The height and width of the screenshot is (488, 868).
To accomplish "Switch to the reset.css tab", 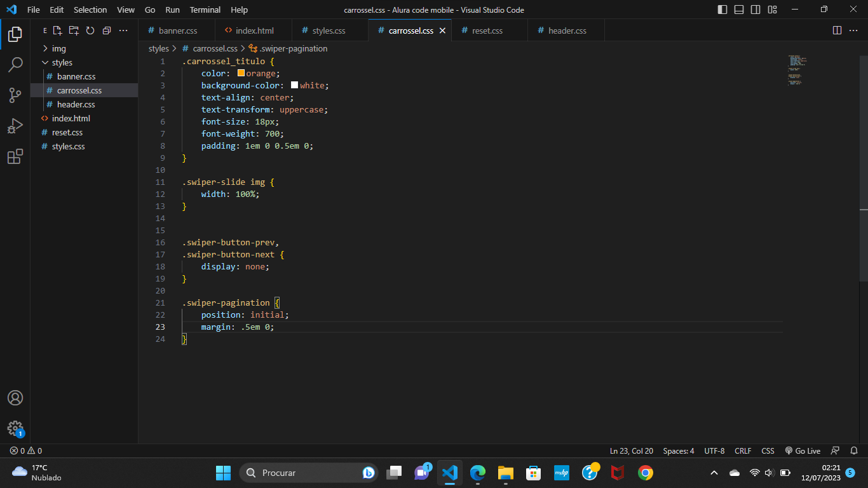I will point(489,30).
